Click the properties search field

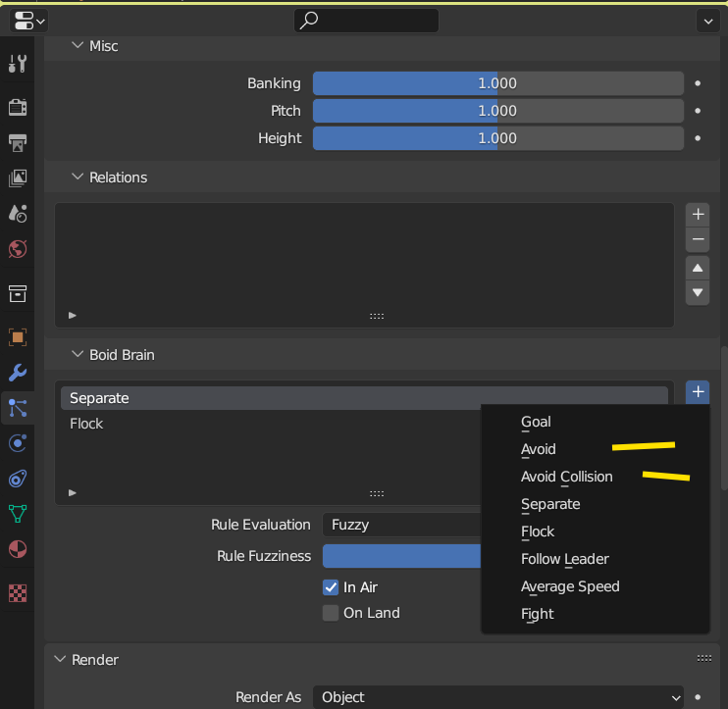(x=366, y=20)
